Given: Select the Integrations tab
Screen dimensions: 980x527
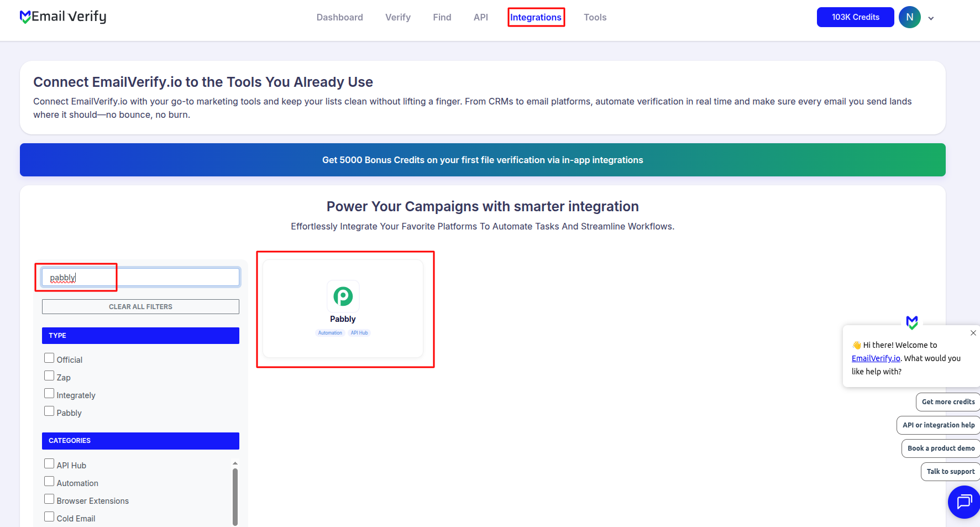Looking at the screenshot, I should click(x=536, y=17).
